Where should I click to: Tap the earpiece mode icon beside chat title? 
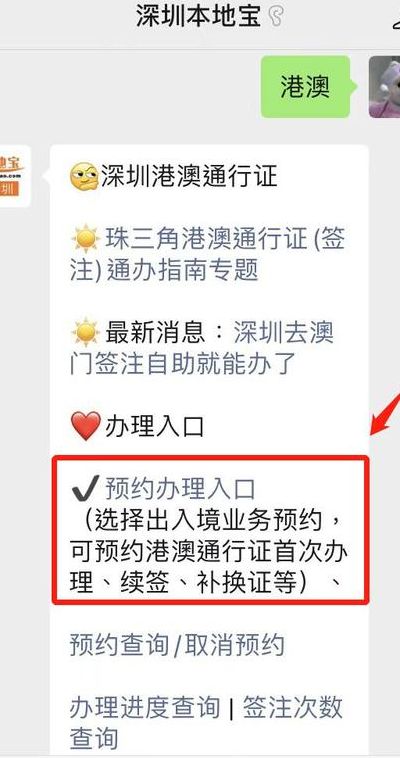coord(275,17)
